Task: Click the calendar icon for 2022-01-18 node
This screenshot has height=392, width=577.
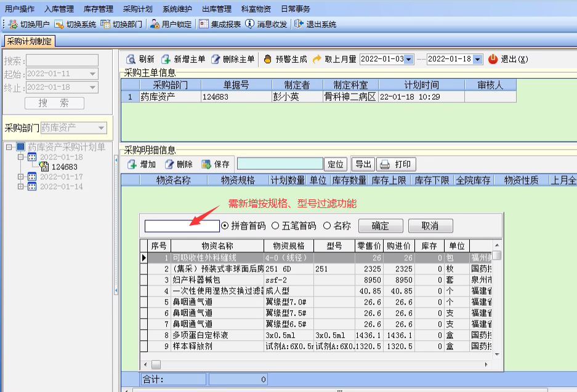Action: coord(32,158)
